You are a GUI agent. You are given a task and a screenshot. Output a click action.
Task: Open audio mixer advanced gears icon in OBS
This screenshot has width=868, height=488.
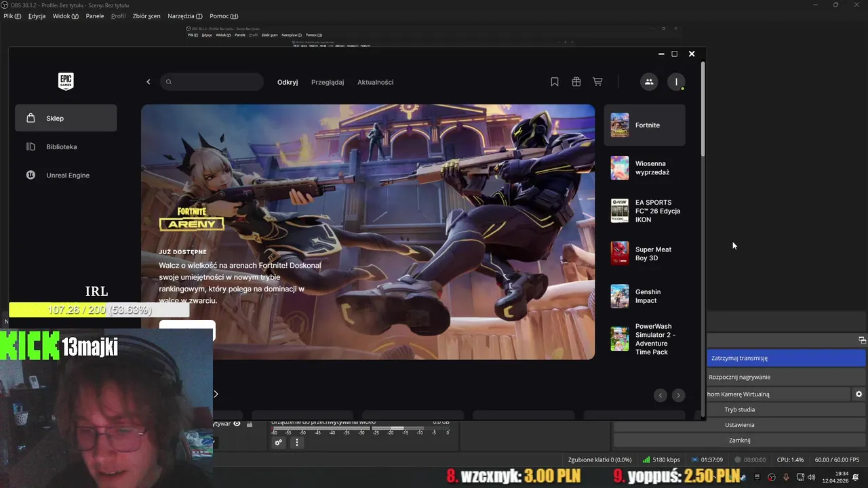[x=278, y=443]
